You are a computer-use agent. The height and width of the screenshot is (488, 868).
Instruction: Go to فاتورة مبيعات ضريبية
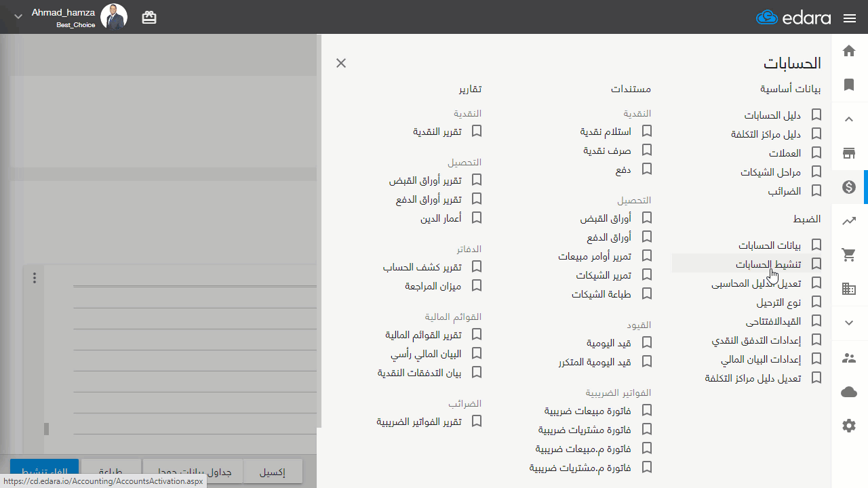point(588,411)
